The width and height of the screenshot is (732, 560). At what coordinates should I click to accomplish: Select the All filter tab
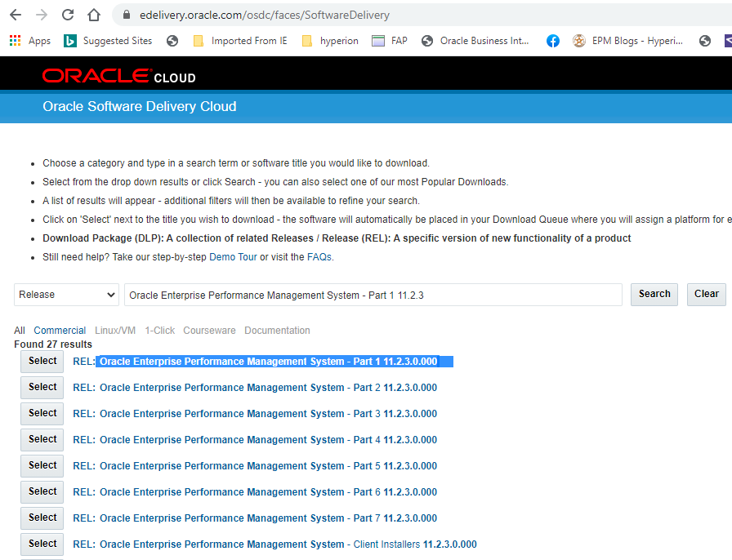20,331
